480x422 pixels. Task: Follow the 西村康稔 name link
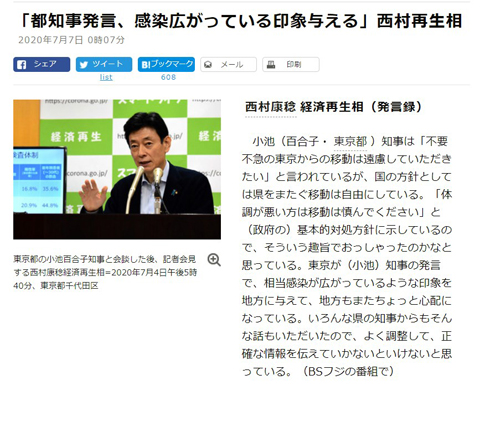coord(270,107)
